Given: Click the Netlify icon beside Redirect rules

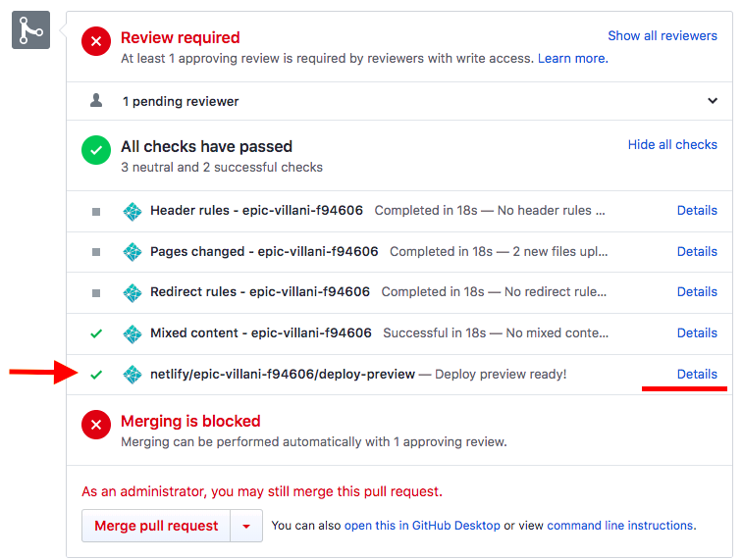Looking at the screenshot, I should [x=133, y=292].
